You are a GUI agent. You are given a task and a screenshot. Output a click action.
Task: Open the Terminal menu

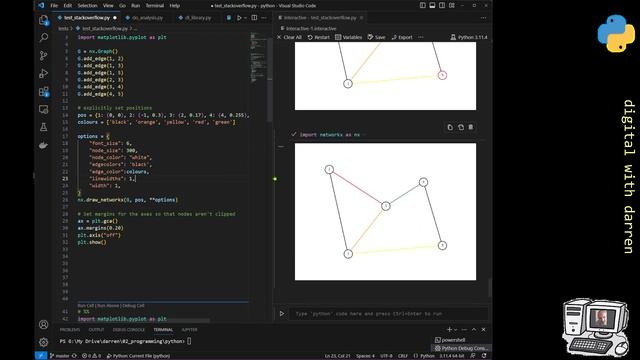155,6
